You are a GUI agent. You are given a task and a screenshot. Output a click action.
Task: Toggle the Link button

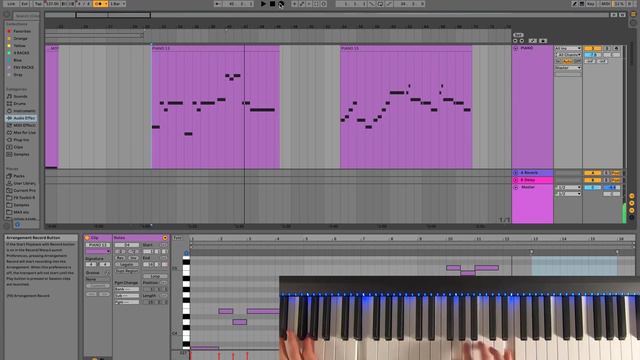[x=11, y=4]
